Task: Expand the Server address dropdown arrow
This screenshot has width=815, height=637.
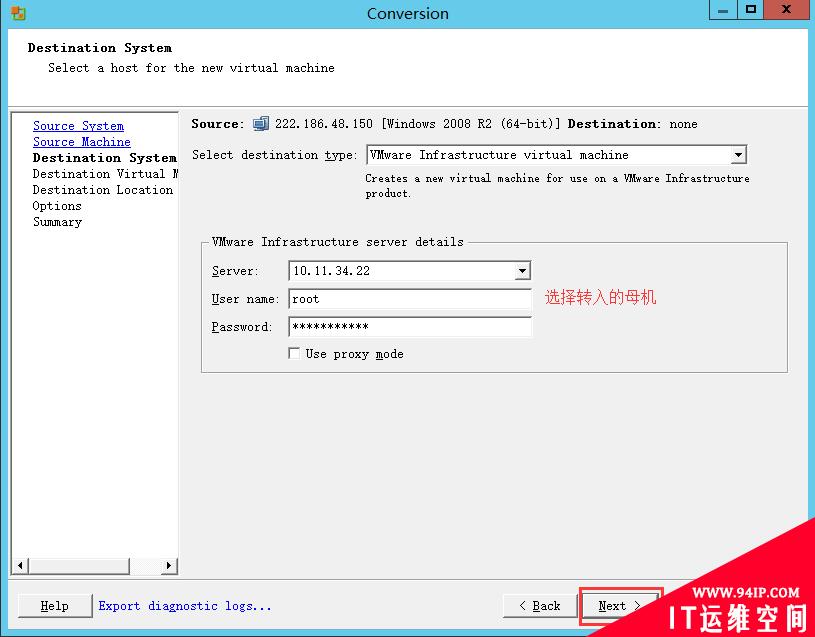Action: pos(522,271)
